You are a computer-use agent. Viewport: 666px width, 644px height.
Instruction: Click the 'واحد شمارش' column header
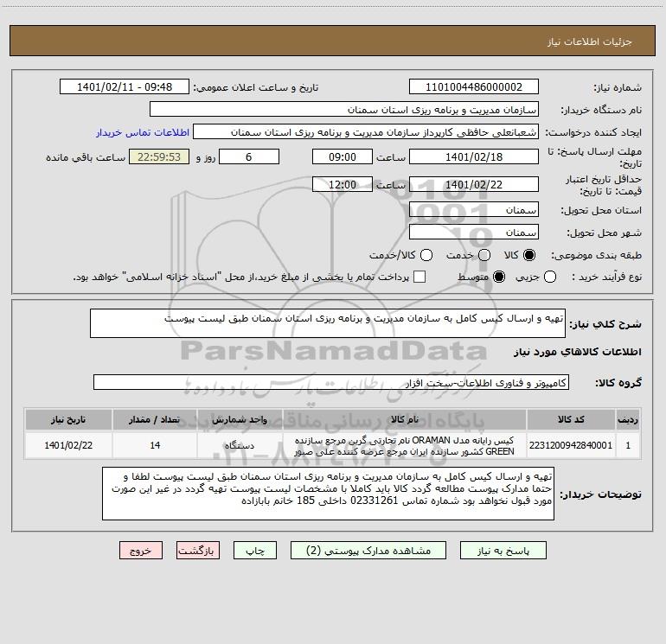[x=240, y=419]
